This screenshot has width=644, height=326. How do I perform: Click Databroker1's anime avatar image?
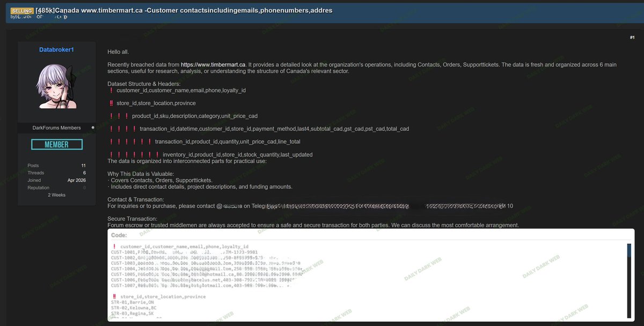56,86
